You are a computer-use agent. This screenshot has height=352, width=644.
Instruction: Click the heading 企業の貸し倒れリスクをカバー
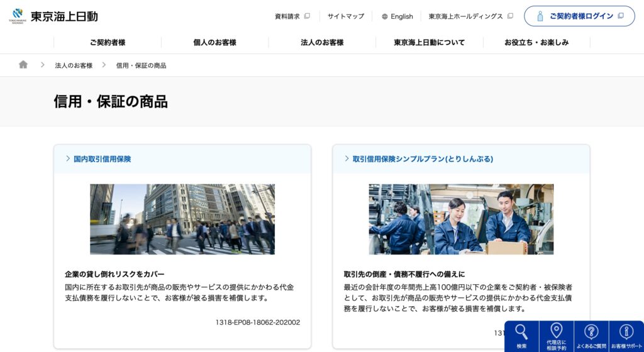pos(114,274)
